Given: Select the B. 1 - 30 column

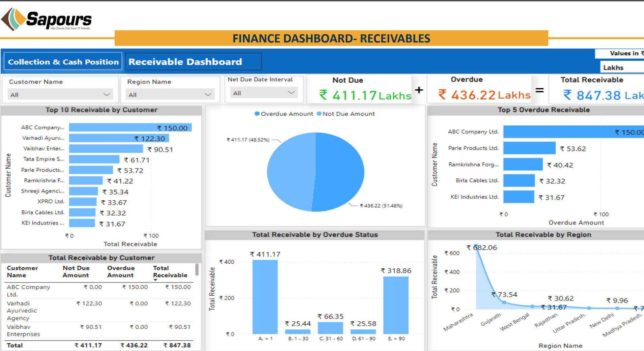Looking at the screenshot, I should (298, 331).
